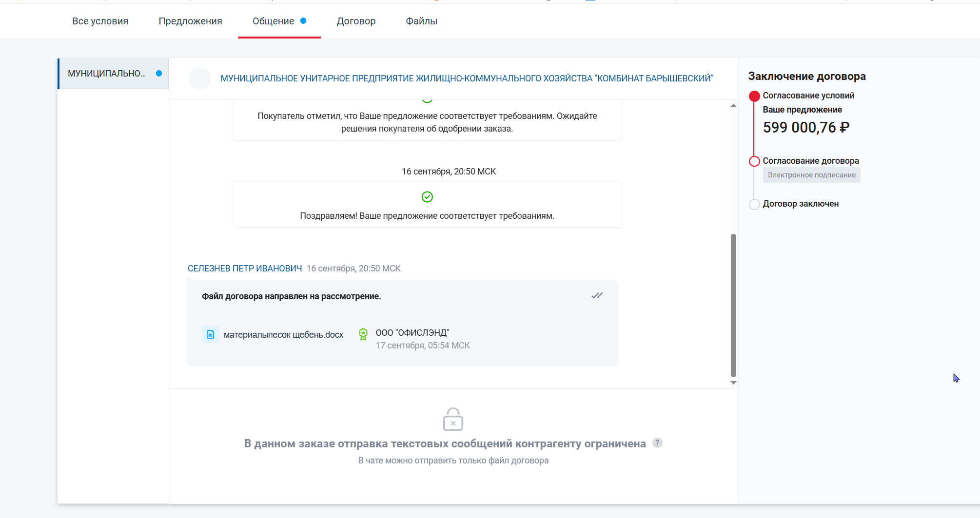
Task: Click the Согласование договора step label
Action: [811, 161]
